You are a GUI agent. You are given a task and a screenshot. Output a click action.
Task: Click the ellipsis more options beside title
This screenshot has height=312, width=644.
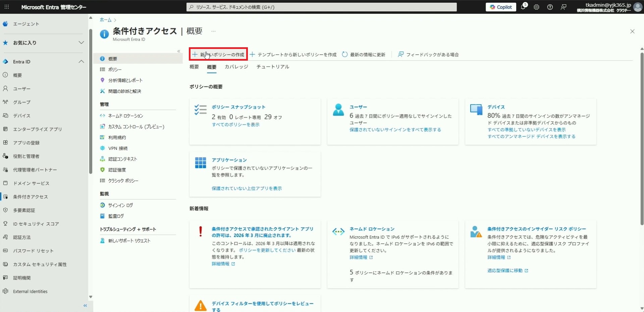[x=213, y=31]
